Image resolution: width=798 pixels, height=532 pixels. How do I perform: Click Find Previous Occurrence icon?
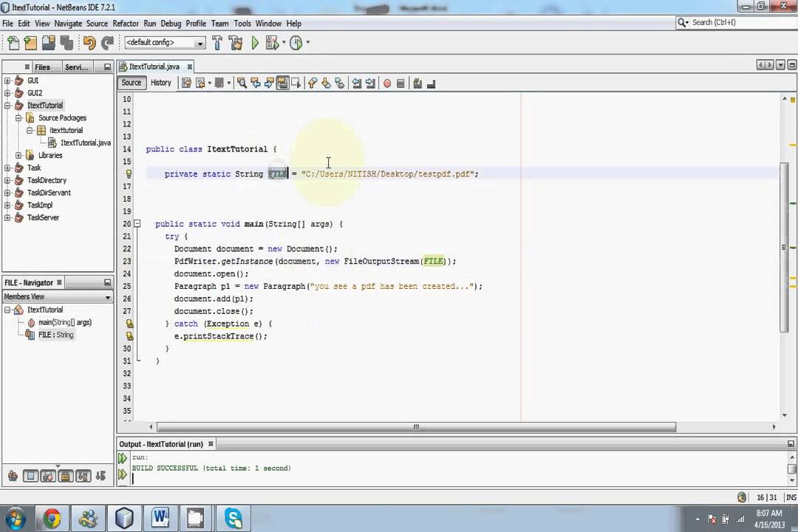point(256,83)
